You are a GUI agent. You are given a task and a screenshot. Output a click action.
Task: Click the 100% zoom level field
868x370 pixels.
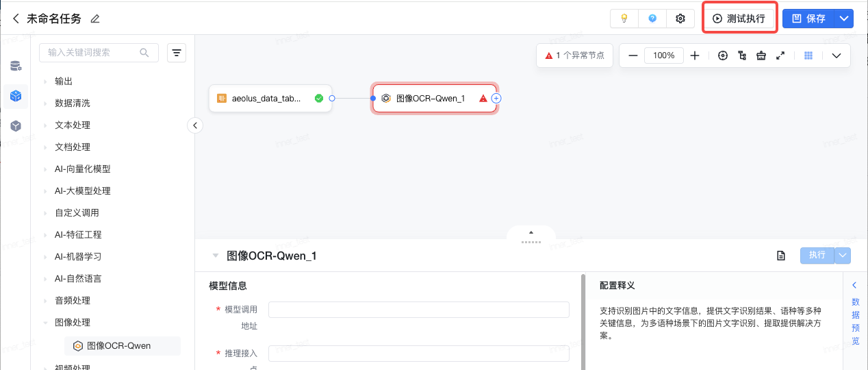coord(664,56)
